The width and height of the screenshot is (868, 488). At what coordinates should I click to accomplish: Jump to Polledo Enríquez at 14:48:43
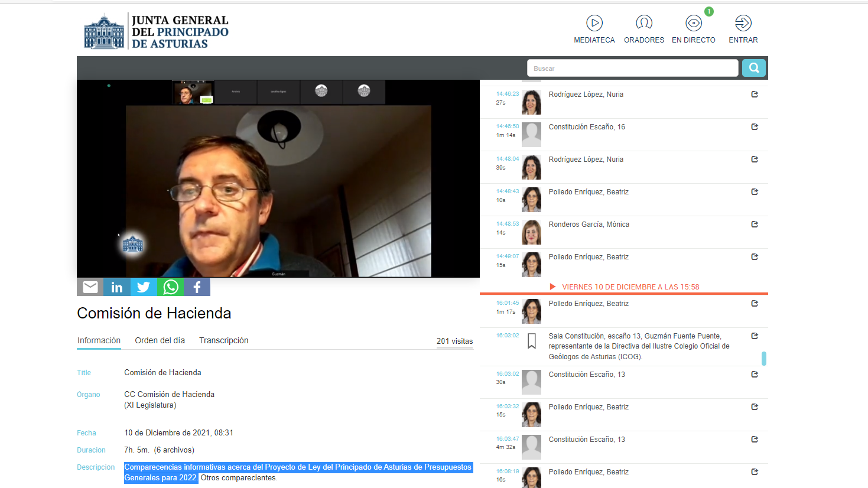pyautogui.click(x=589, y=192)
